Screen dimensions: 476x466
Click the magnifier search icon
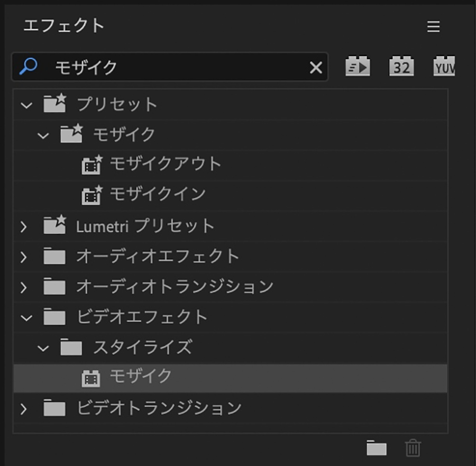[28, 67]
